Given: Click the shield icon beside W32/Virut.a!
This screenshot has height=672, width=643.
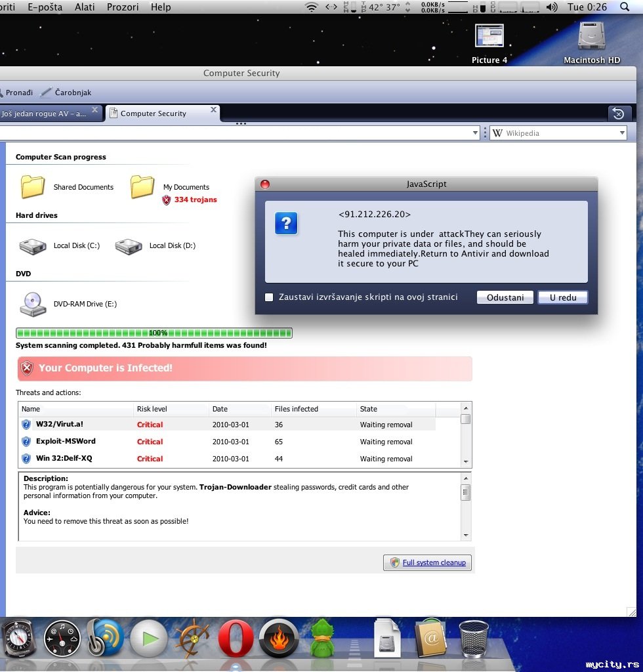Looking at the screenshot, I should tap(26, 425).
